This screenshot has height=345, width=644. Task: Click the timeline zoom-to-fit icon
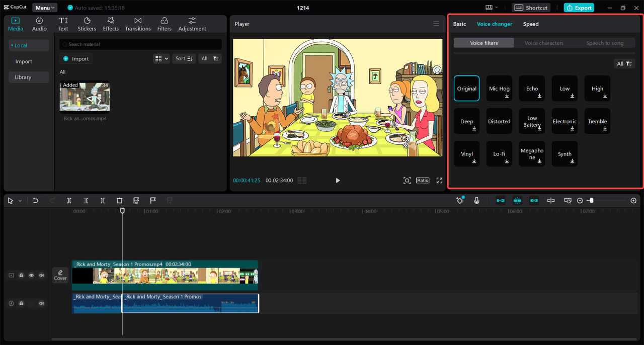568,201
